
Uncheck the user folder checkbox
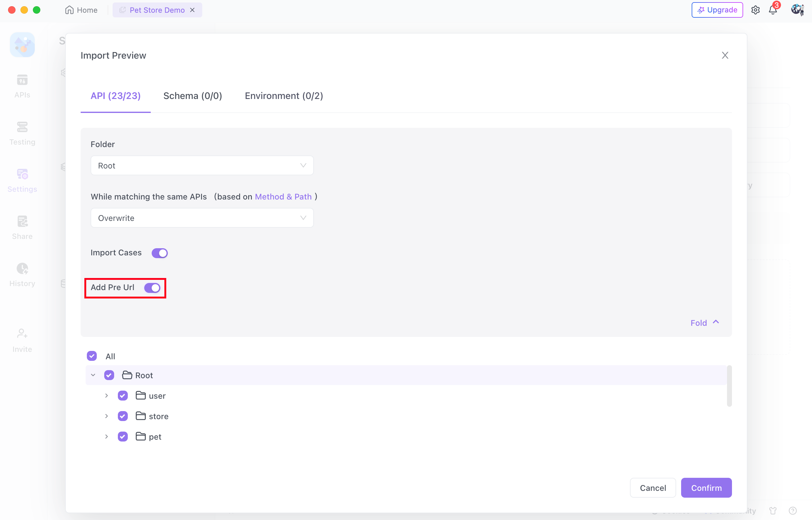pos(123,395)
